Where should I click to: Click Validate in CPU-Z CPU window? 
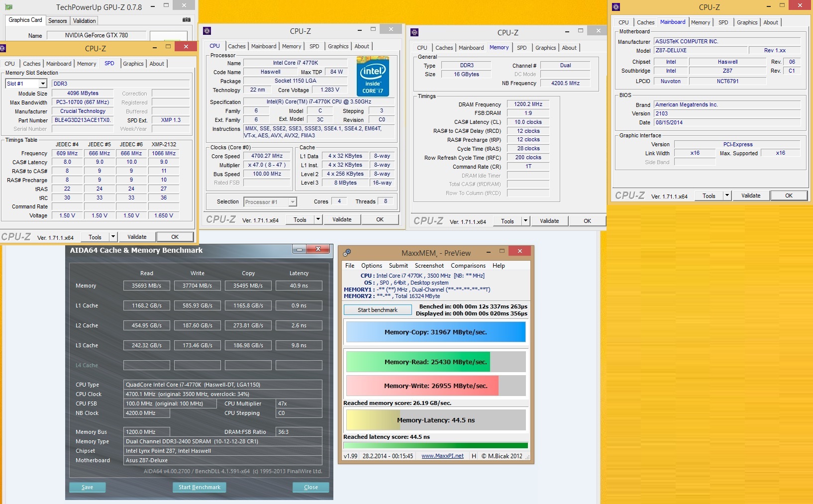(x=342, y=219)
